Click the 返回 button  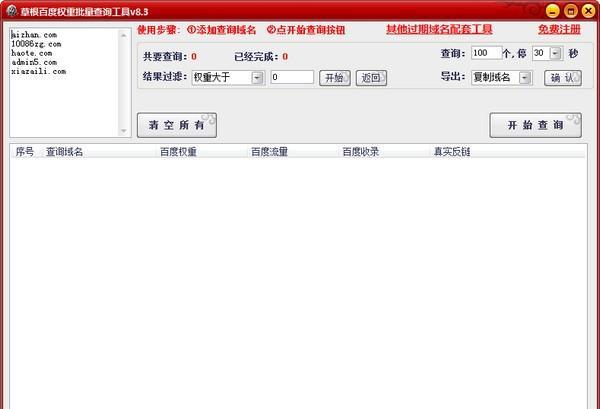371,78
